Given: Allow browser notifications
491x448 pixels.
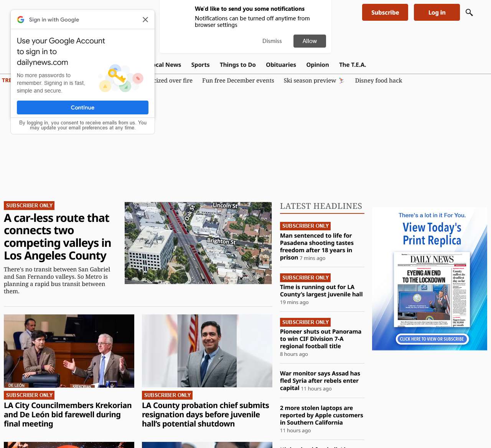Looking at the screenshot, I should [x=310, y=41].
